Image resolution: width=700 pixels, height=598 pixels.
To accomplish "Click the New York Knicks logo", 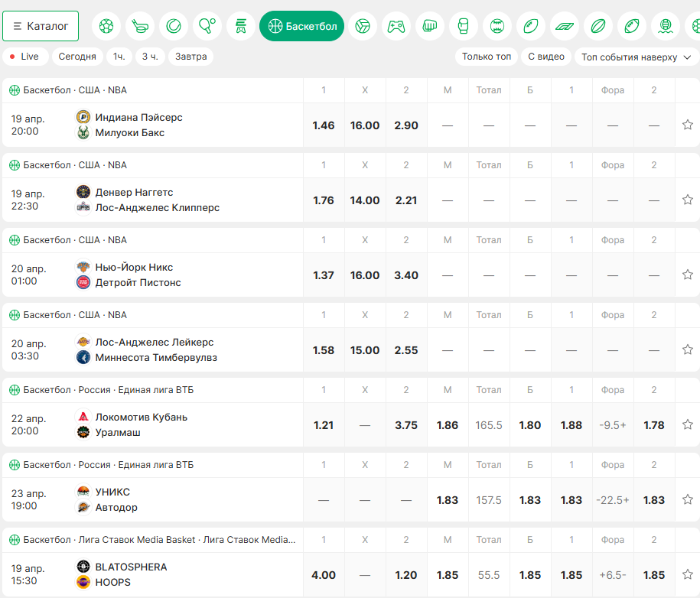I will tap(83, 267).
